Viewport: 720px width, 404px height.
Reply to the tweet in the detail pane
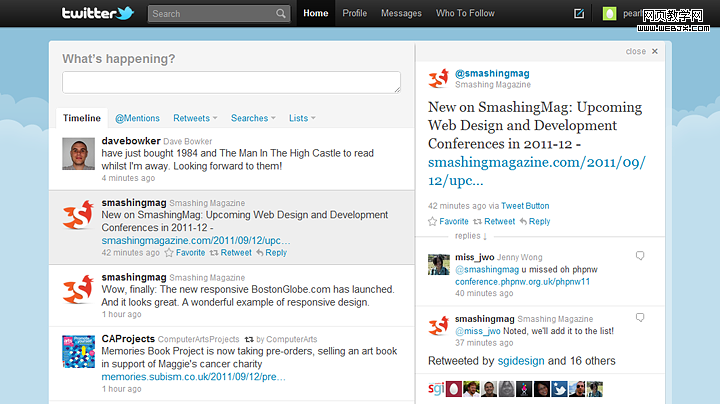[534, 221]
